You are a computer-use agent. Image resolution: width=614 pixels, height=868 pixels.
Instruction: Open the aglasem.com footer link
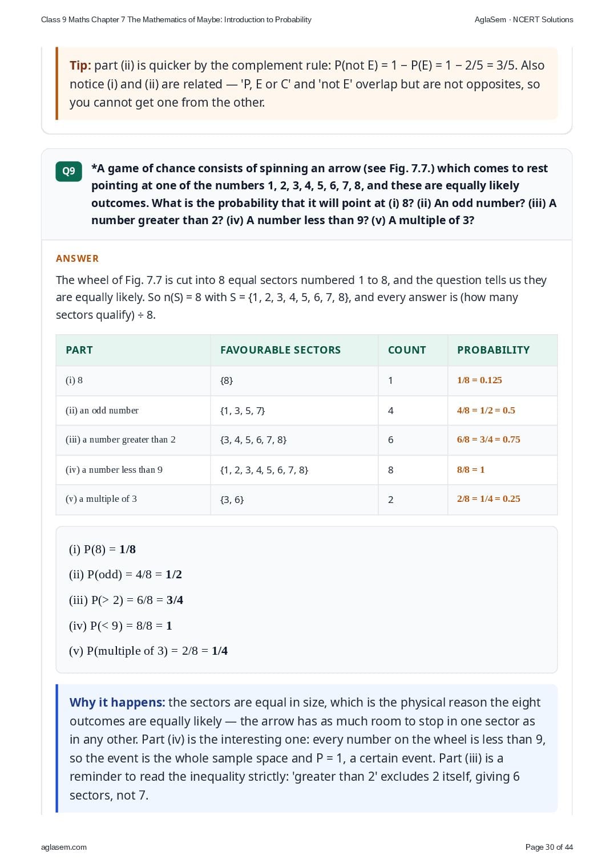[64, 847]
